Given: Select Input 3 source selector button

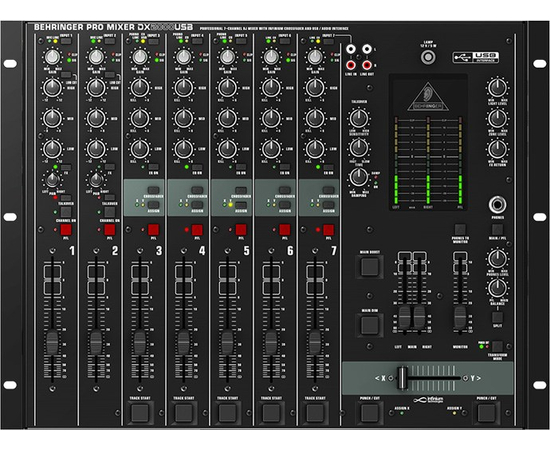Looking at the screenshot, I should click(x=153, y=41).
